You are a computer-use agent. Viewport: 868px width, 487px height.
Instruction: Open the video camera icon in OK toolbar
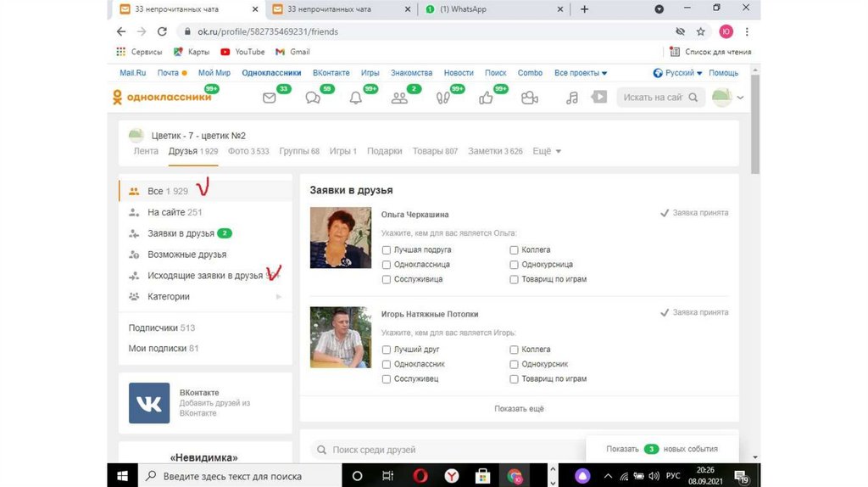(529, 98)
